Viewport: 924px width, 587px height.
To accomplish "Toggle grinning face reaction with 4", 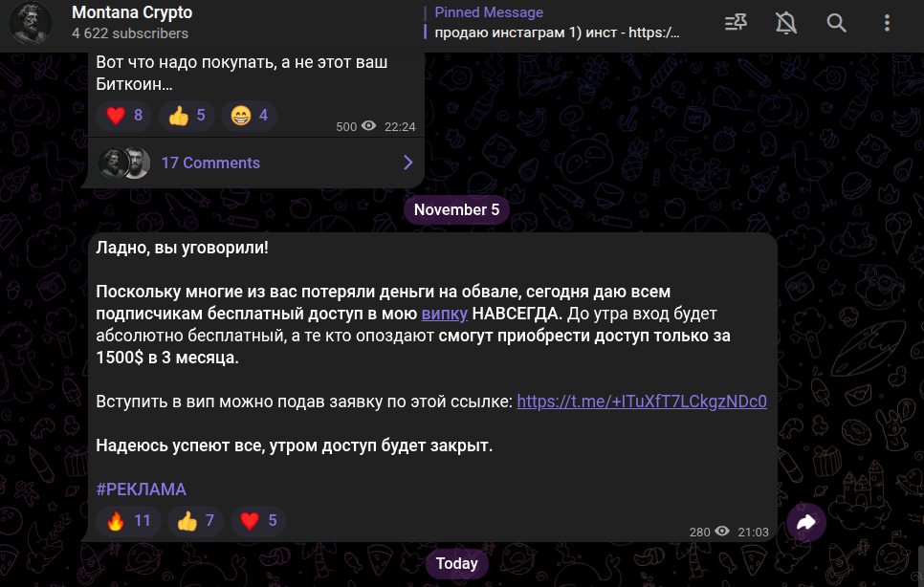I will pyautogui.click(x=250, y=116).
